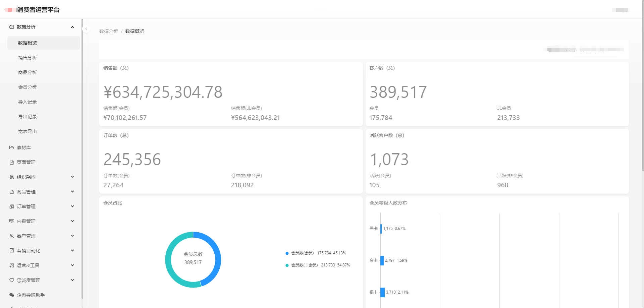
Task: Click total orders value 245,356
Action: coord(132,160)
